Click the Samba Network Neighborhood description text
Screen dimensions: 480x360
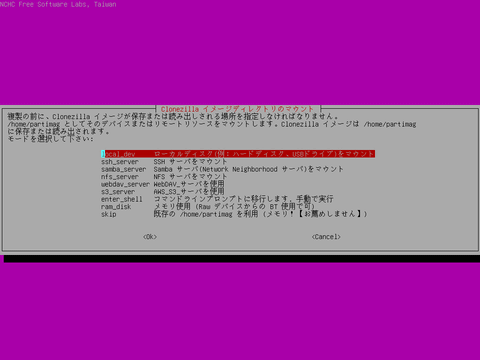[248, 169]
